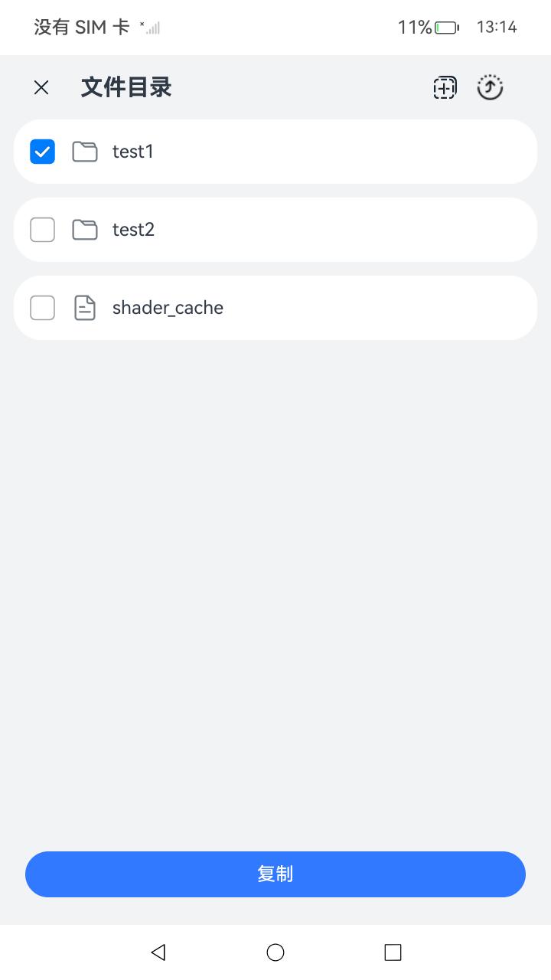Close the 文件目录 file directory screen
Viewport: 551px width, 980px height.
click(41, 88)
